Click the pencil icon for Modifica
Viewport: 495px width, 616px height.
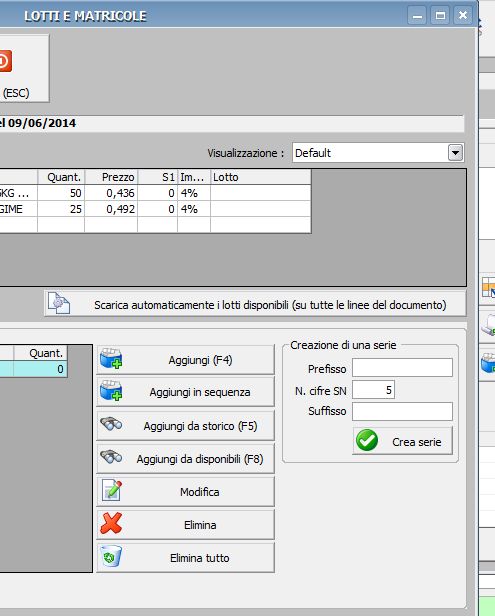(112, 490)
